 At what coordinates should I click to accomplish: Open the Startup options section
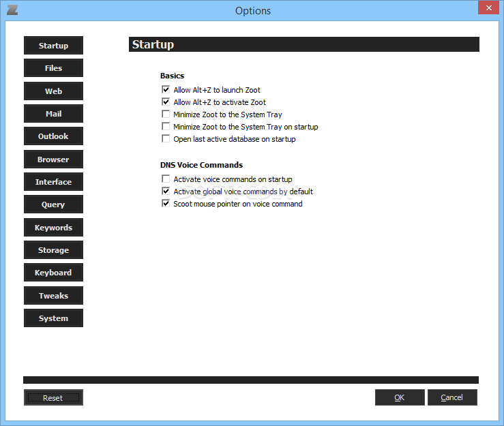coord(53,45)
